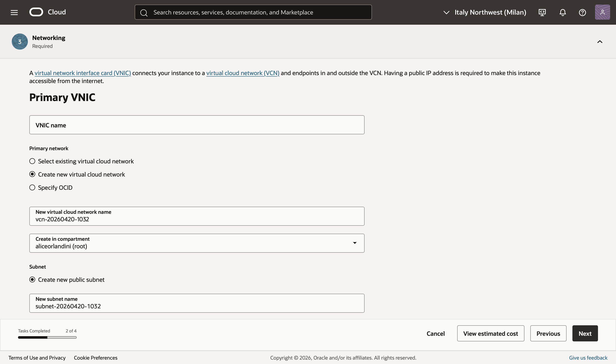Open the help question mark icon
The width and height of the screenshot is (616, 364).
pos(582,12)
